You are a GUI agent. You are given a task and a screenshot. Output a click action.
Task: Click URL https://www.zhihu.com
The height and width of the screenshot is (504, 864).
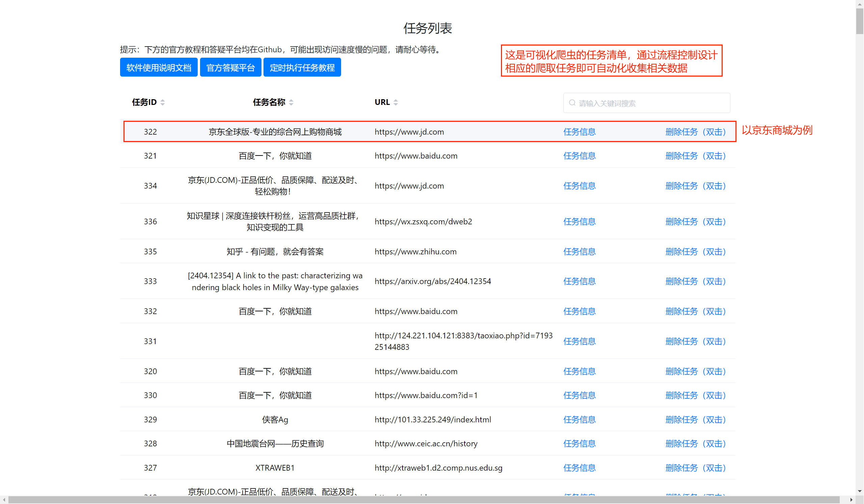click(x=416, y=251)
